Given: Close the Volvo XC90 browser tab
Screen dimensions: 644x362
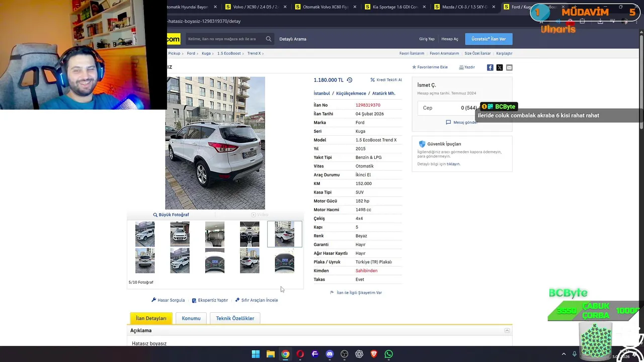Looking at the screenshot, I should [285, 7].
